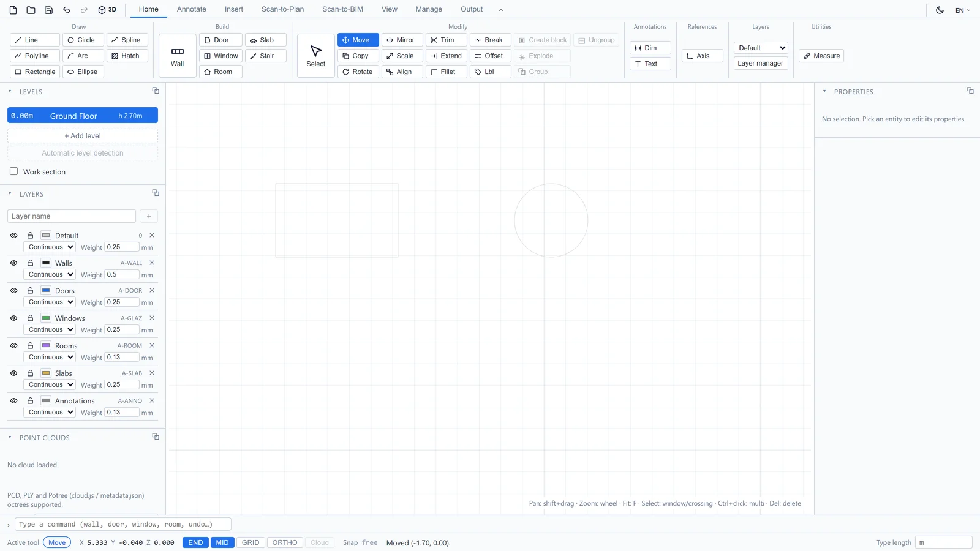This screenshot has width=980, height=551.
Task: Collapse the POINT CLOUDS panel
Action: coord(10,437)
